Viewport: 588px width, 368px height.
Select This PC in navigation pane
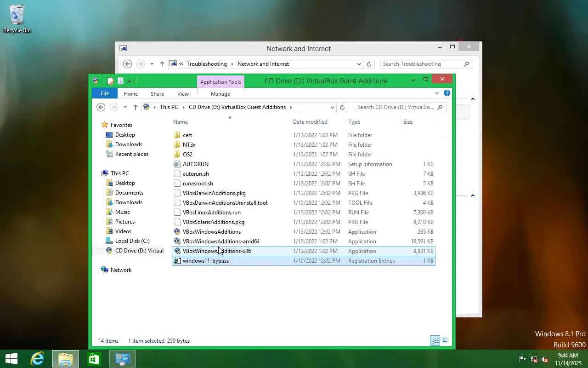pyautogui.click(x=119, y=173)
